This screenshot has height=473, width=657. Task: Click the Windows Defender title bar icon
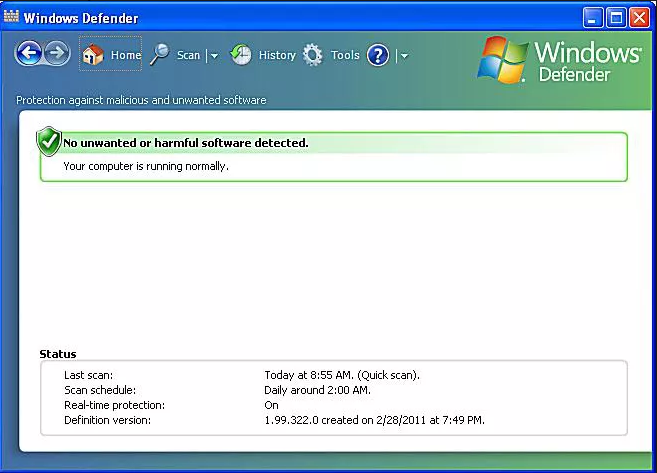pyautogui.click(x=11, y=16)
